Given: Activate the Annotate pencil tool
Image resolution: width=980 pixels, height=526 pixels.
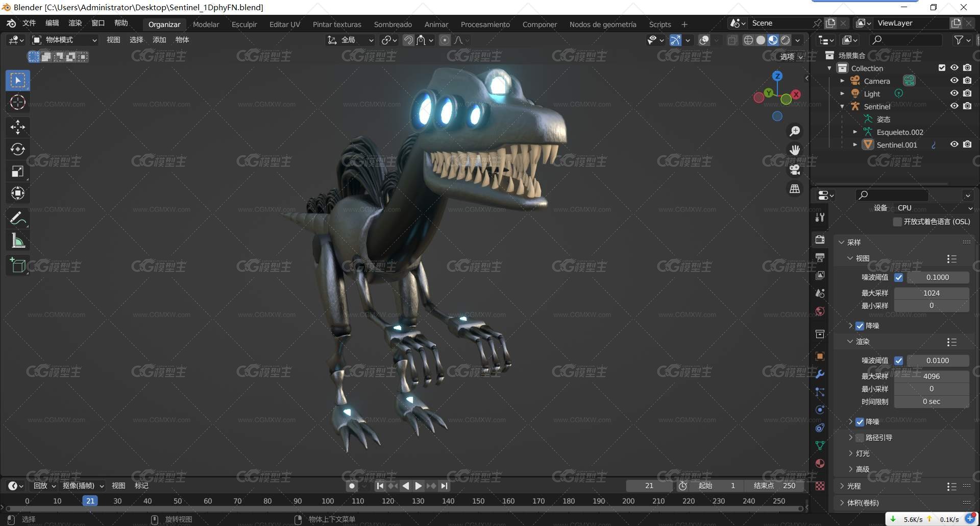Looking at the screenshot, I should (18, 219).
